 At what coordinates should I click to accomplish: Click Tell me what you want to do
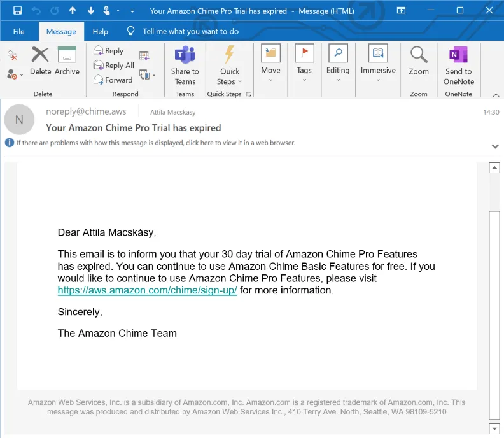191,31
